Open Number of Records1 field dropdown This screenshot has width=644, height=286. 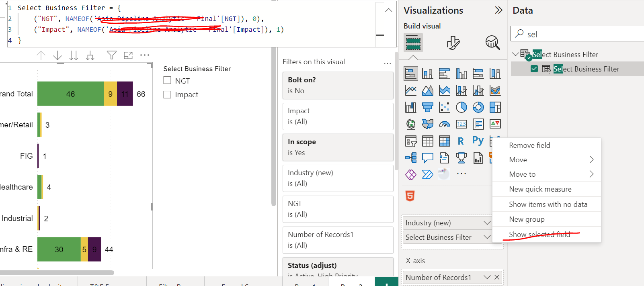487,277
